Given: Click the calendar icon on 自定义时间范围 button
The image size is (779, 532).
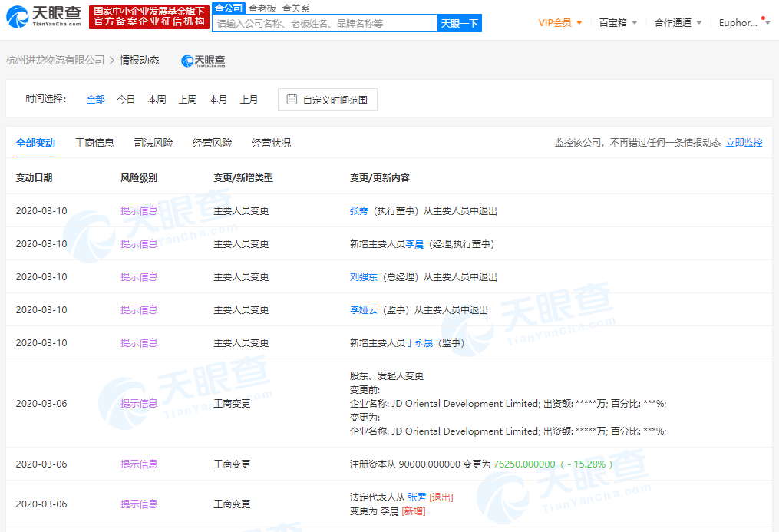Looking at the screenshot, I should [292, 99].
